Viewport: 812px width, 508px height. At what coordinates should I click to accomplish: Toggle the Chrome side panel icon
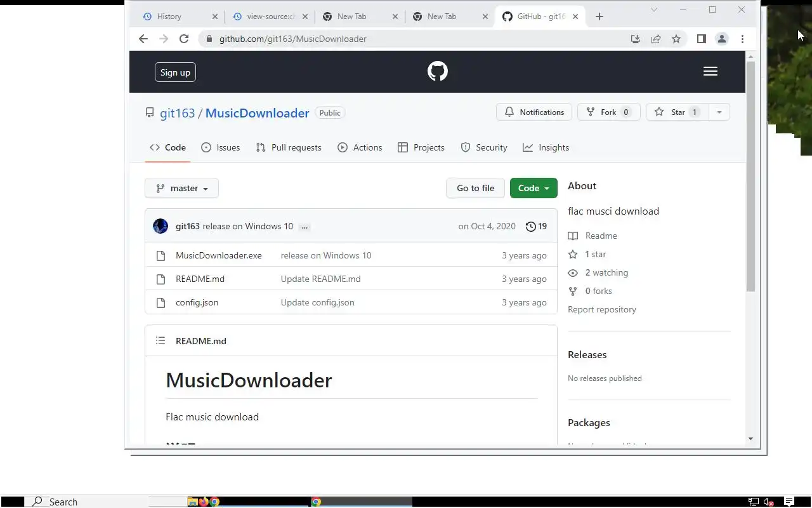point(701,39)
